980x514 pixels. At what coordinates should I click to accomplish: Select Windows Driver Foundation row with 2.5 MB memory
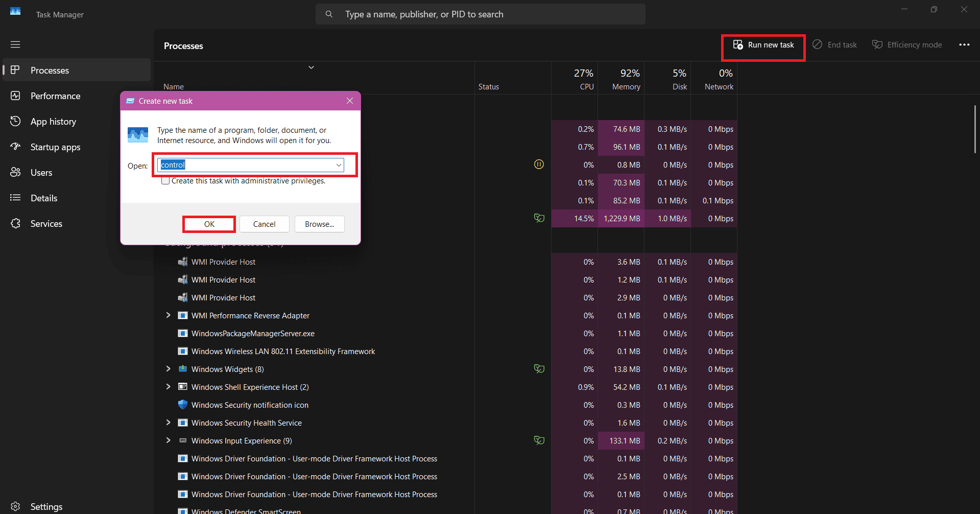[445, 476]
